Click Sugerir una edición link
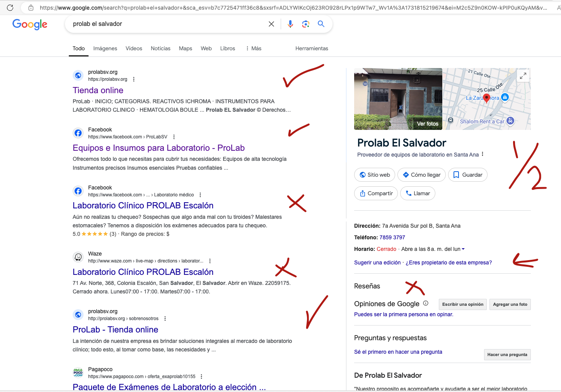 [x=377, y=262]
